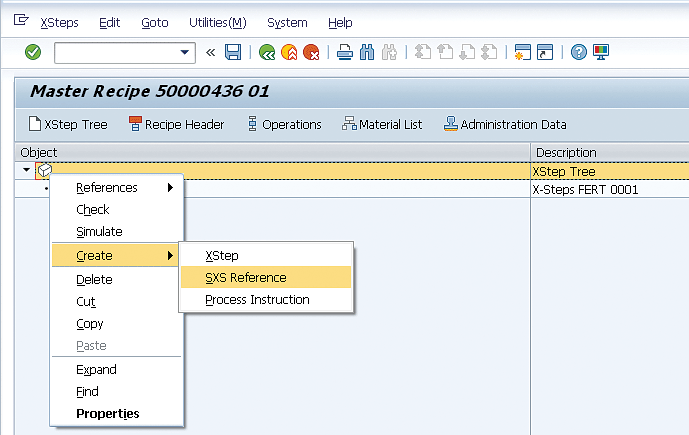Click the red Cancel icon in toolbar
Screen dimensions: 689x435
click(311, 52)
